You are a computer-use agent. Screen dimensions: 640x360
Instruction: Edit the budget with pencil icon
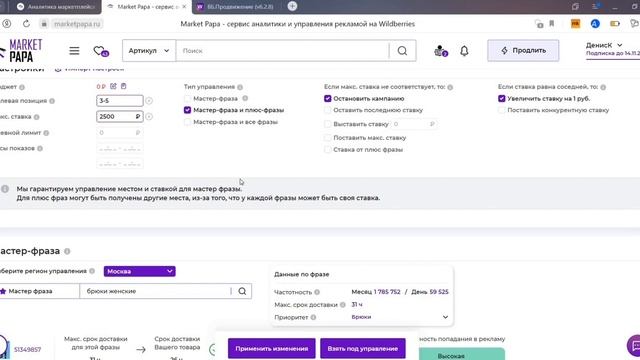tap(113, 86)
